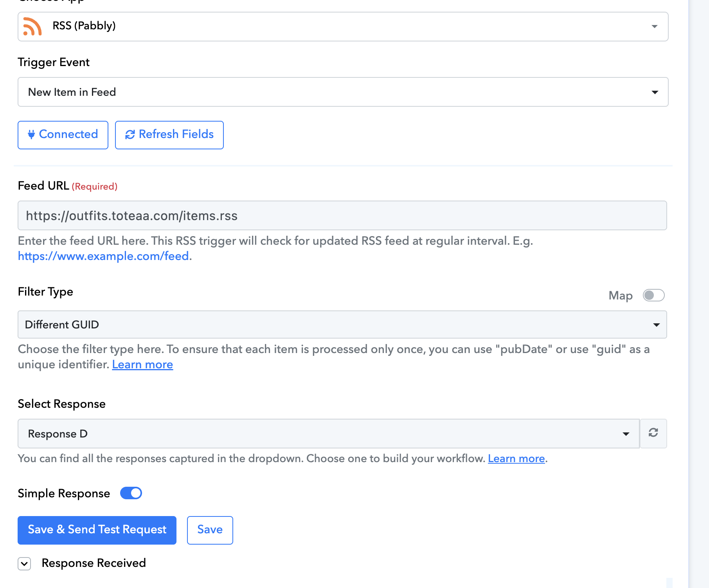
Task: Click the plug icon beside Connected
Action: (x=31, y=134)
